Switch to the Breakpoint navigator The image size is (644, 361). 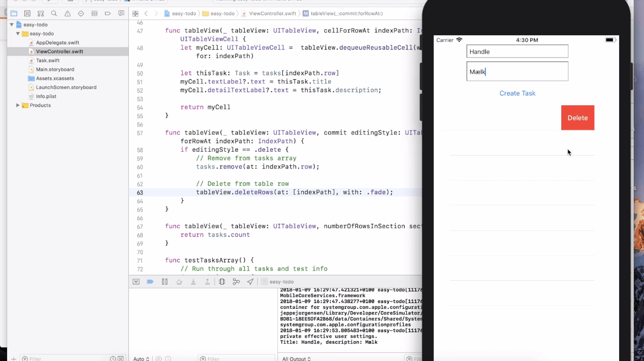pos(107,14)
